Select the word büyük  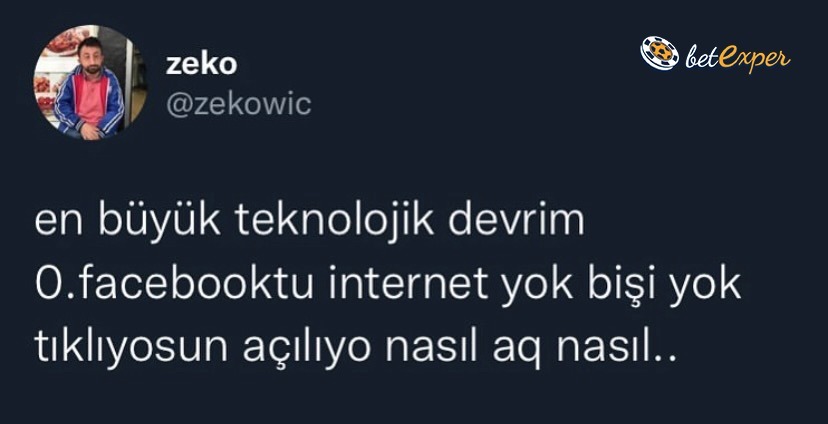tap(158, 220)
